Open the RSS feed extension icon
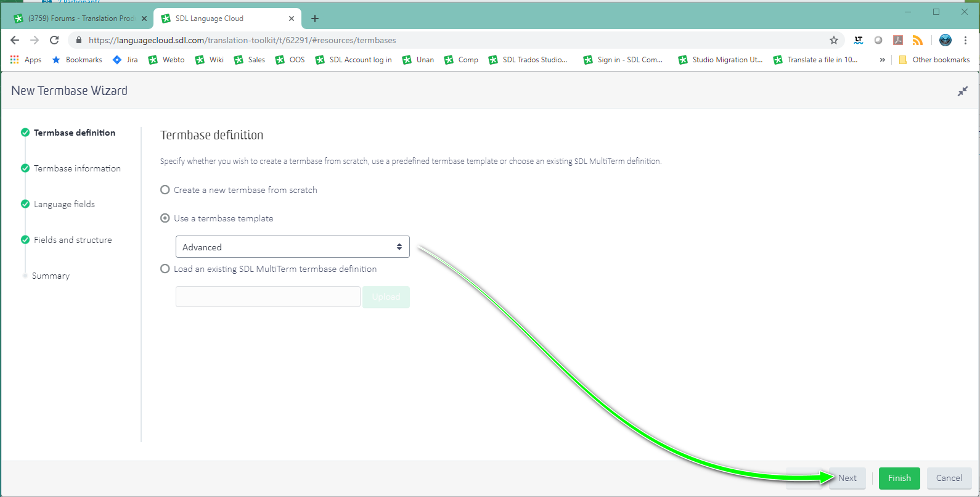980x497 pixels. [918, 40]
